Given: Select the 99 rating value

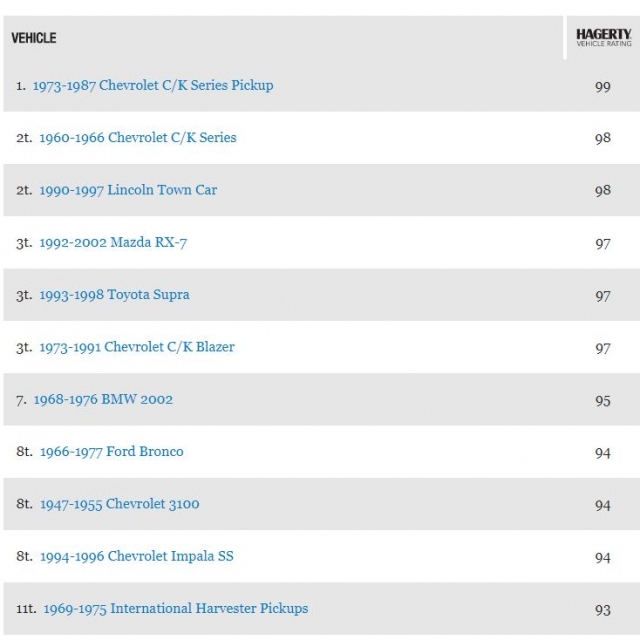Looking at the screenshot, I should [602, 87].
